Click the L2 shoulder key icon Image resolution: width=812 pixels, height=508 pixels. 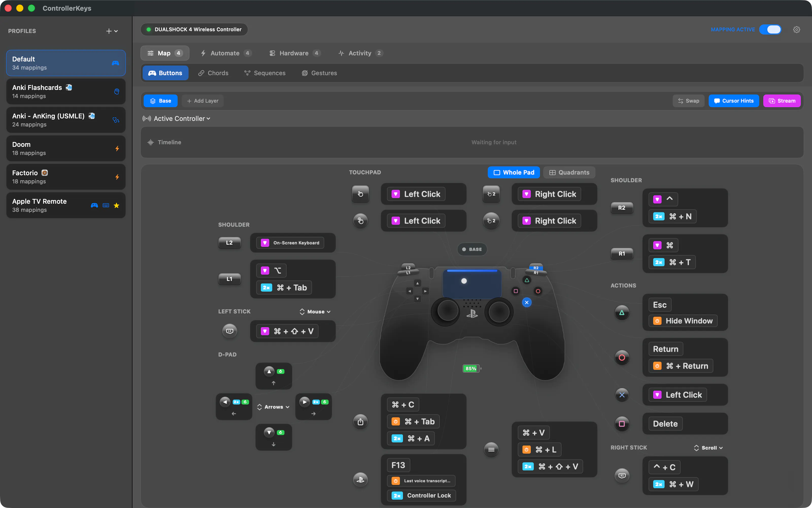[x=229, y=243]
